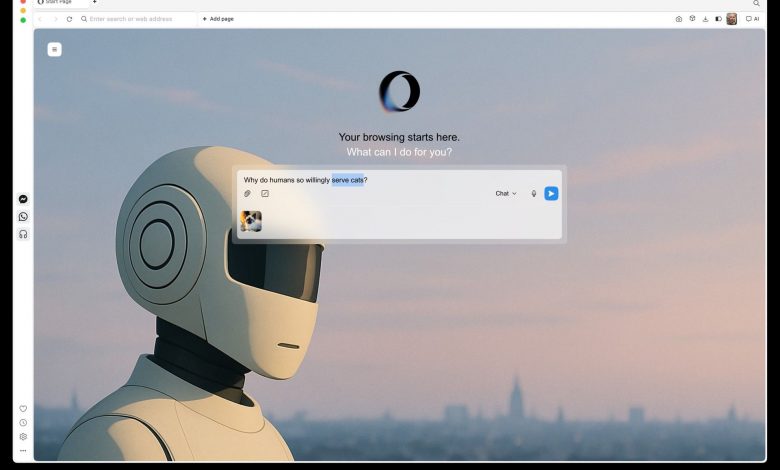This screenshot has width=780, height=470.
Task: Open history via the clock icon
Action: [x=23, y=423]
